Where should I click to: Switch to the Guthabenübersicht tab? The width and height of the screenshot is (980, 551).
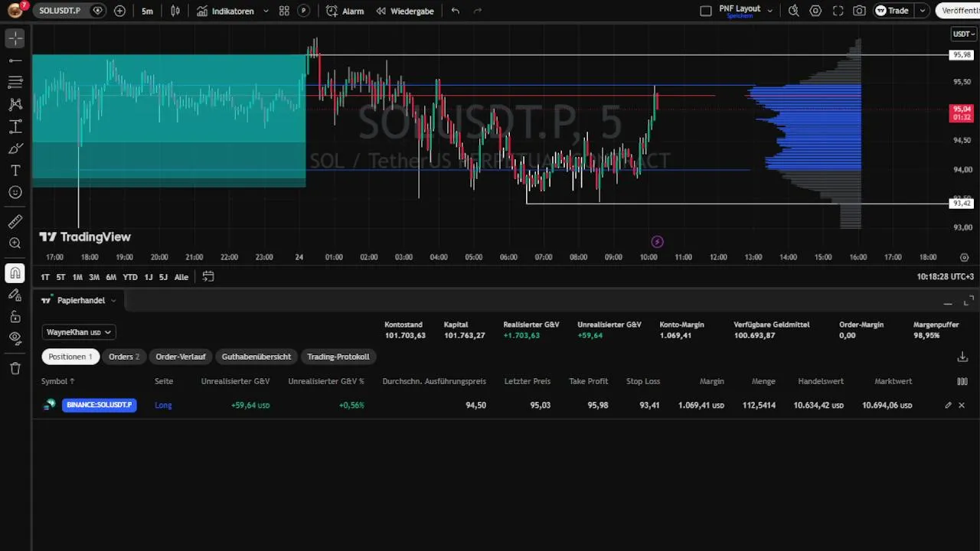click(256, 357)
